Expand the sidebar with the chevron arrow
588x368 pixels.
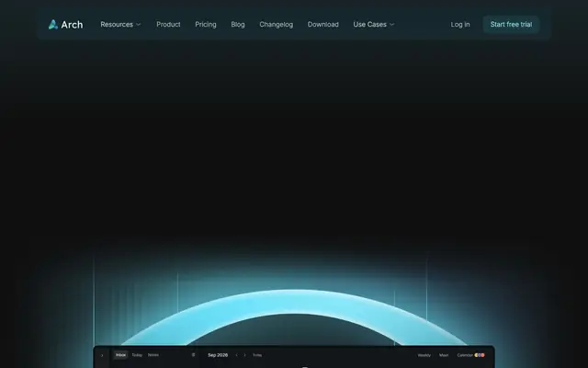tap(102, 355)
